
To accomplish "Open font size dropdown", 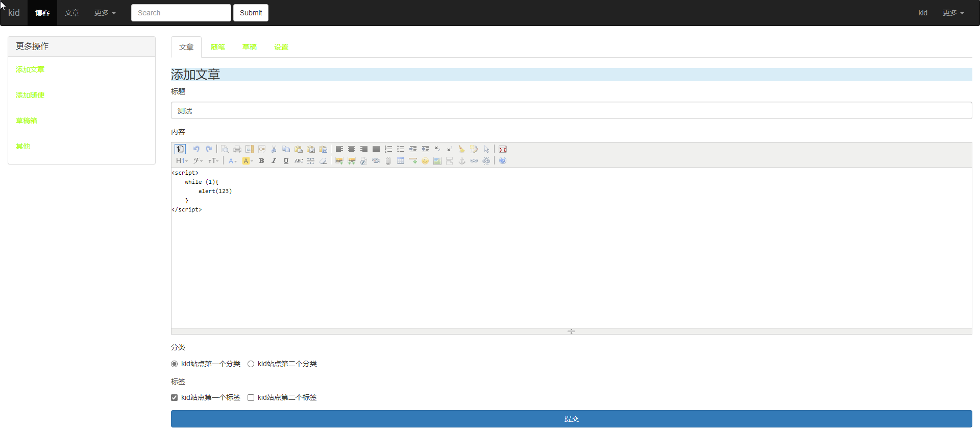I will (213, 161).
